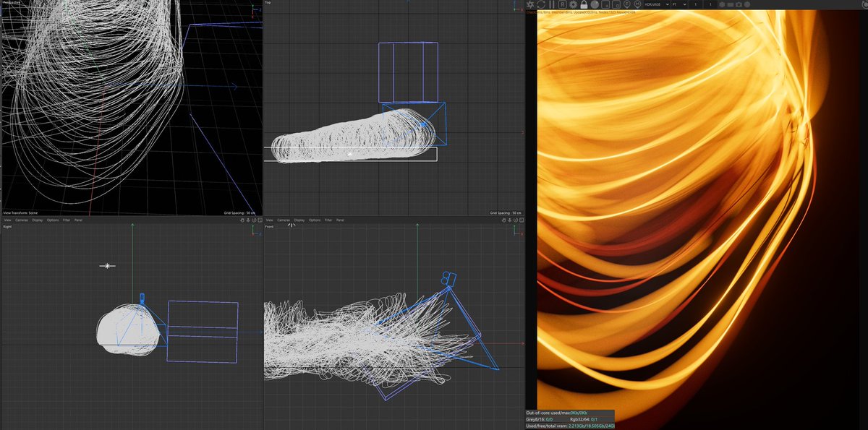Image resolution: width=868 pixels, height=430 pixels.
Task: Click the pan hand icon in Front viewport
Action: point(504,220)
